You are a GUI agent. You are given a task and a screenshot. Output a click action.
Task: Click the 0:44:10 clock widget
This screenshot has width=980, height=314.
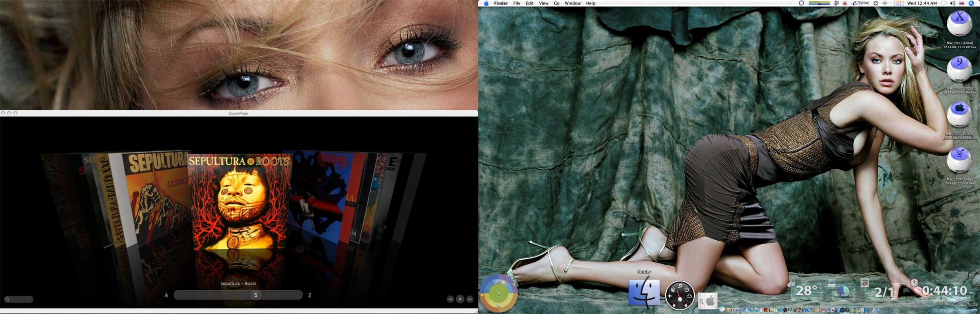click(944, 291)
